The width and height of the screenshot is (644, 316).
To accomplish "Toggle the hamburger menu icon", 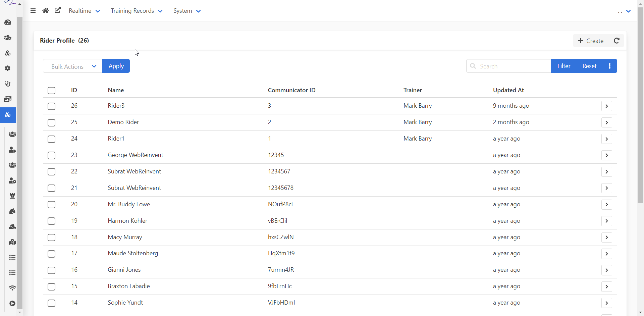I will point(33,10).
